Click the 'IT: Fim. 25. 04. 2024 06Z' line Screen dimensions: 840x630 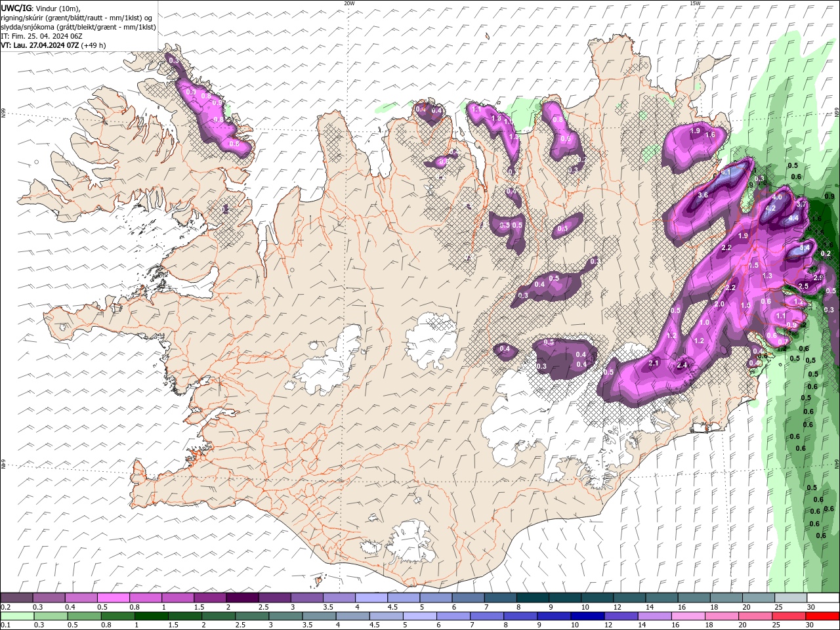click(x=41, y=36)
